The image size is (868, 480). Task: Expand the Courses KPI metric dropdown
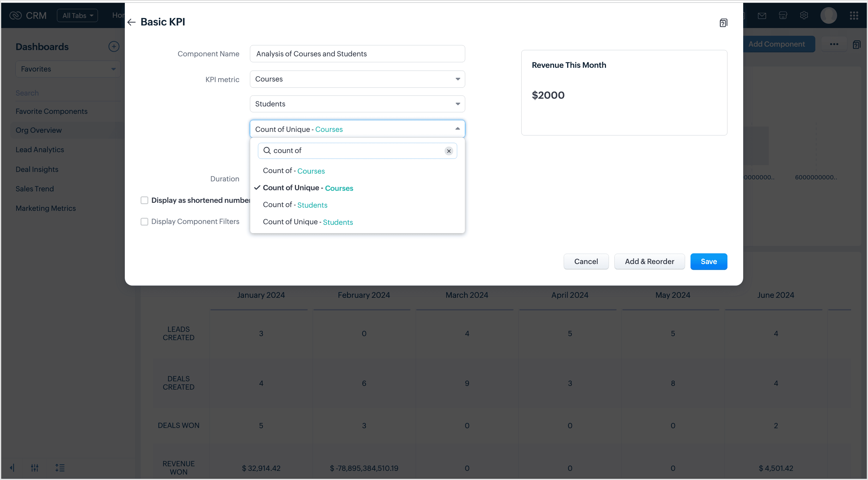tap(357, 79)
